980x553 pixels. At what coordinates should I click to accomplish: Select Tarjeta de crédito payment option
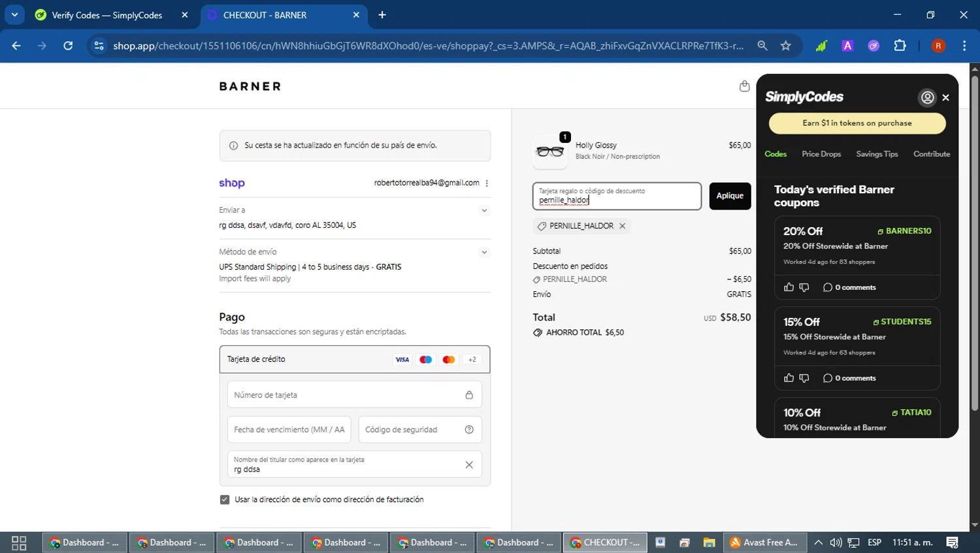(x=355, y=359)
